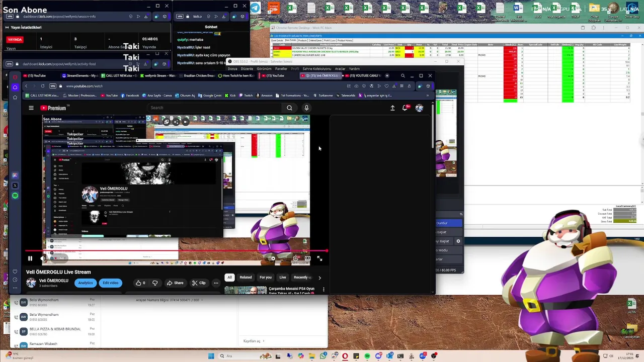Open a new Opera tab
Image resolution: width=644 pixels, height=362 pixels.
(387, 75)
